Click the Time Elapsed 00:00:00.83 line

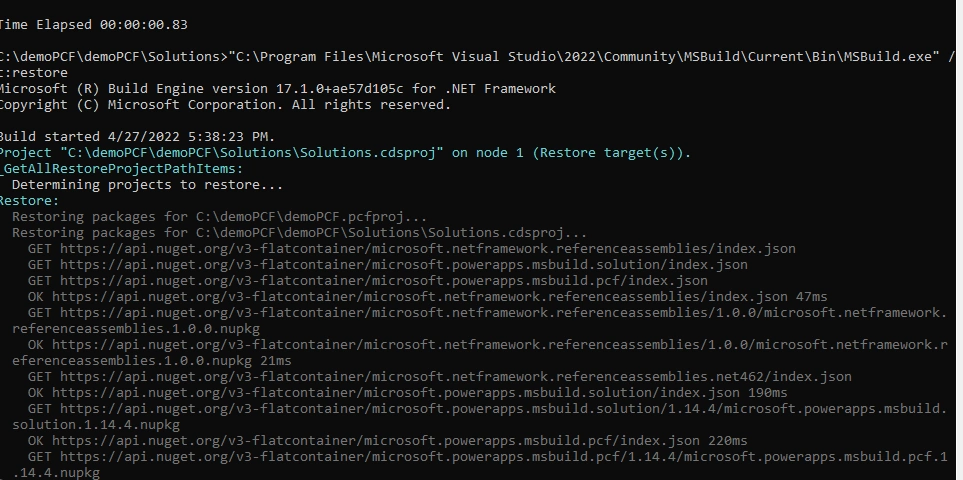click(x=93, y=25)
